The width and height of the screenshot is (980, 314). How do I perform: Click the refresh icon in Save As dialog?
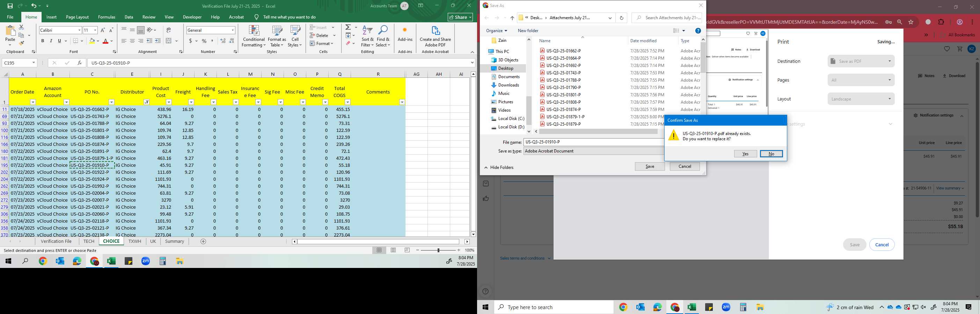click(x=621, y=18)
